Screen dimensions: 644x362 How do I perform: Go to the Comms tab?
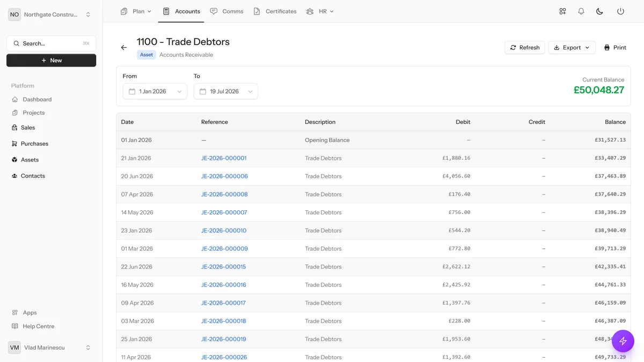coord(226,11)
